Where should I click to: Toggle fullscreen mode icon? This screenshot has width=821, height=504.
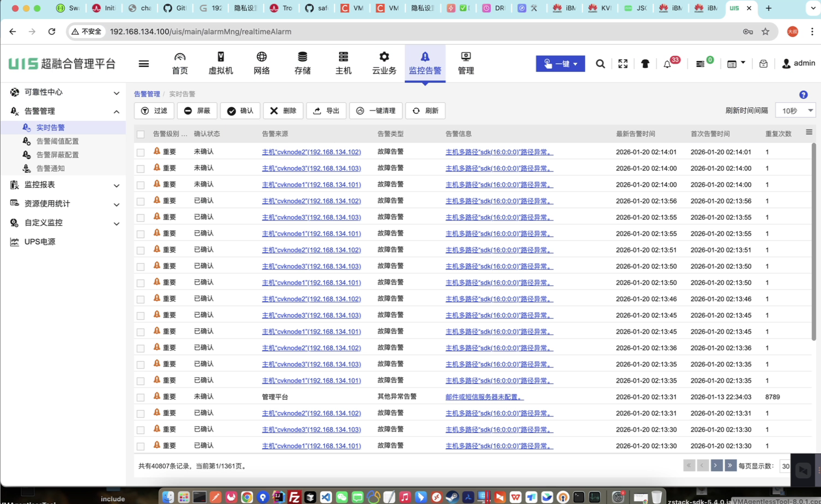pos(623,64)
